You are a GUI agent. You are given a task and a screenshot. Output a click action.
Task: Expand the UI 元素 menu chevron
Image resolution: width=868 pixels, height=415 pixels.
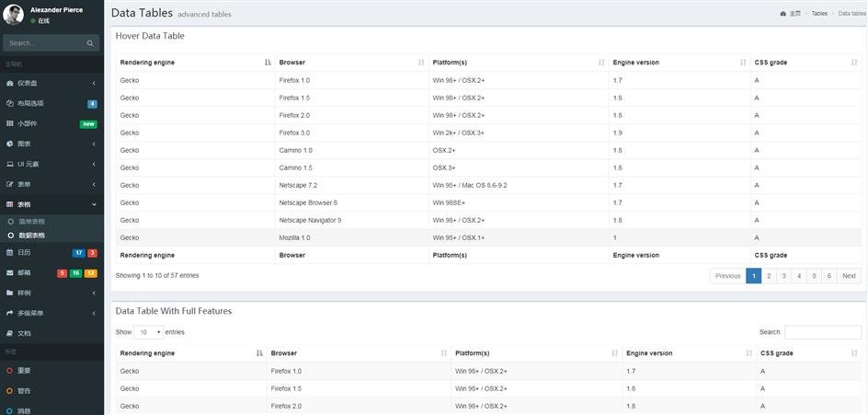pos(94,164)
